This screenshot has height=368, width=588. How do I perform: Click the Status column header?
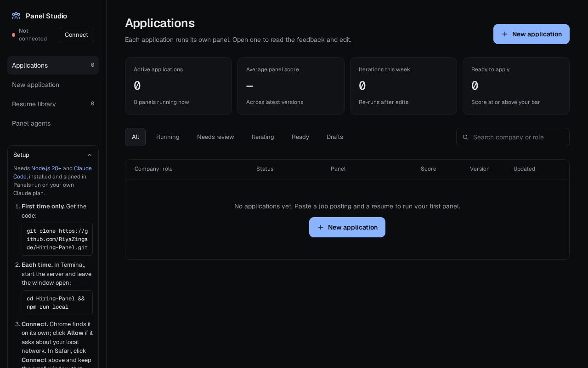point(265,169)
